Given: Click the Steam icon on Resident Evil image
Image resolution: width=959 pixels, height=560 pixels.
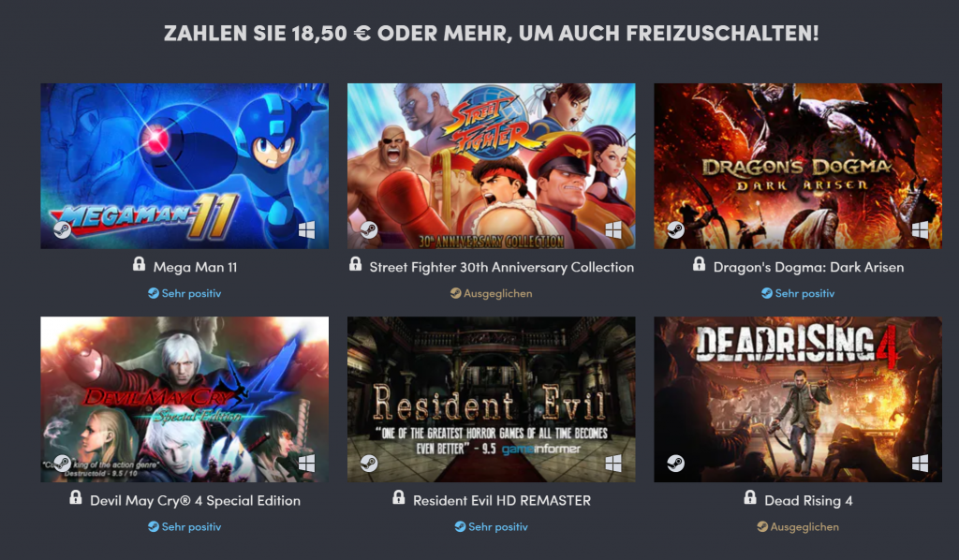Looking at the screenshot, I should click(369, 464).
